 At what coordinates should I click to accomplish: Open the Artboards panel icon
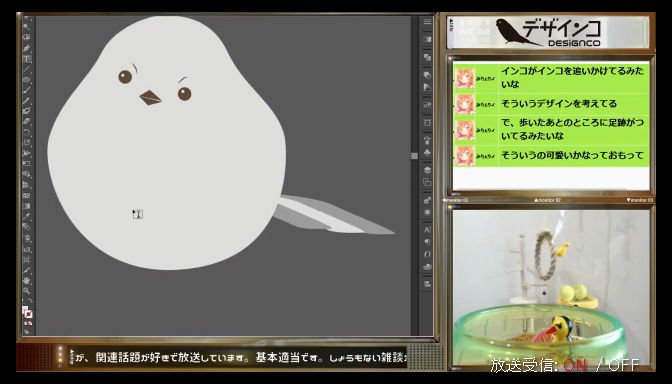click(427, 182)
